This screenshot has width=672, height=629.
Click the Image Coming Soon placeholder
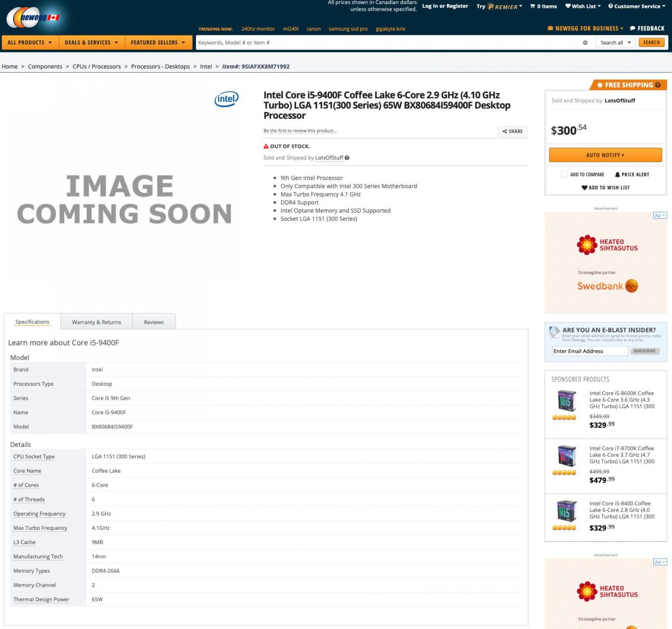[x=125, y=199]
